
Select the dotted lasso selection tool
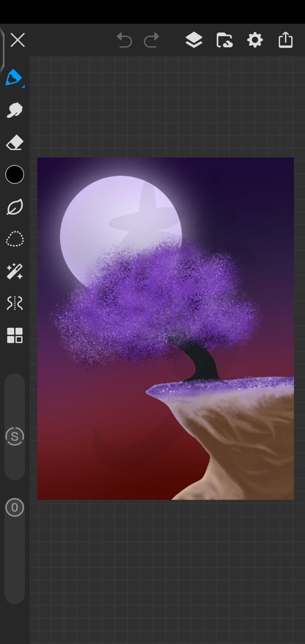click(x=15, y=239)
